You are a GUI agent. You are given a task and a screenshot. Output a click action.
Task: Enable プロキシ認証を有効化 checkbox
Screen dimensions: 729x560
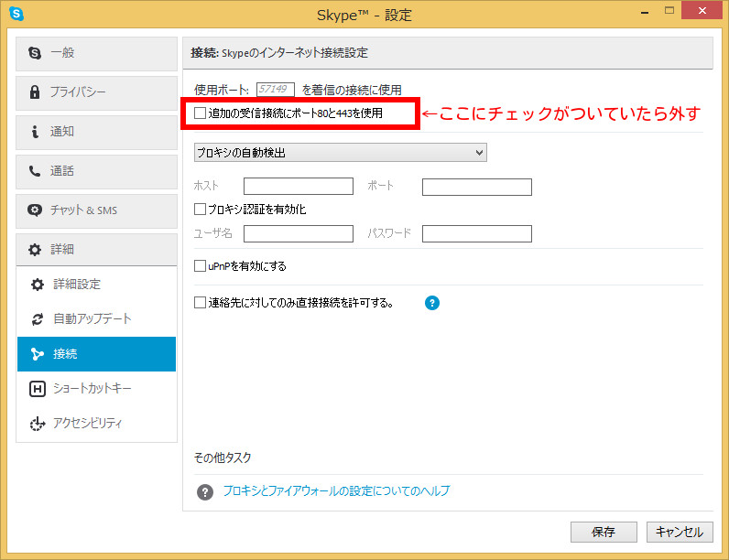point(200,209)
